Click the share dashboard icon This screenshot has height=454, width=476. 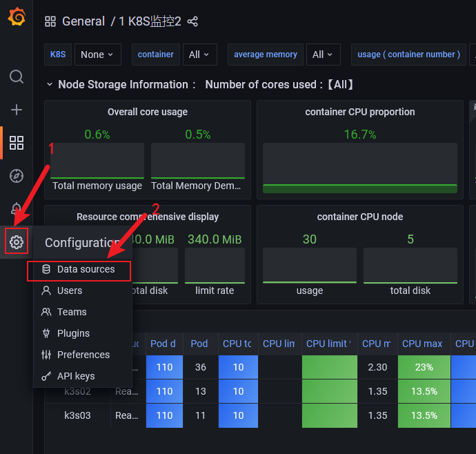pos(192,21)
